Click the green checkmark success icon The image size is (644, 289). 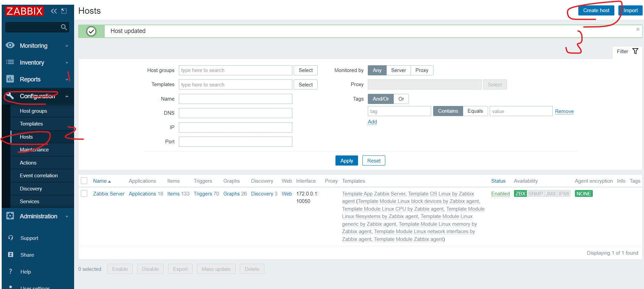pos(91,31)
